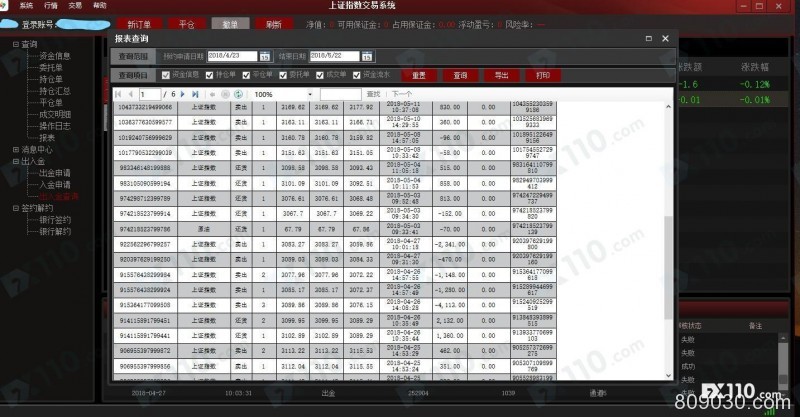Image resolution: width=800 pixels, height=417 pixels.
Task: Open 出金申请 tree item
Action: (x=55, y=174)
